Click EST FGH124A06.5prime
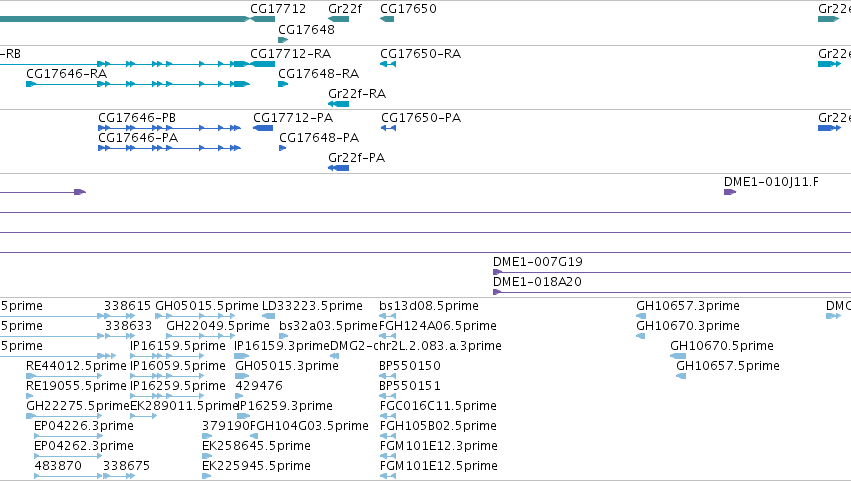Screen dimensions: 851x481 pyautogui.click(x=437, y=326)
